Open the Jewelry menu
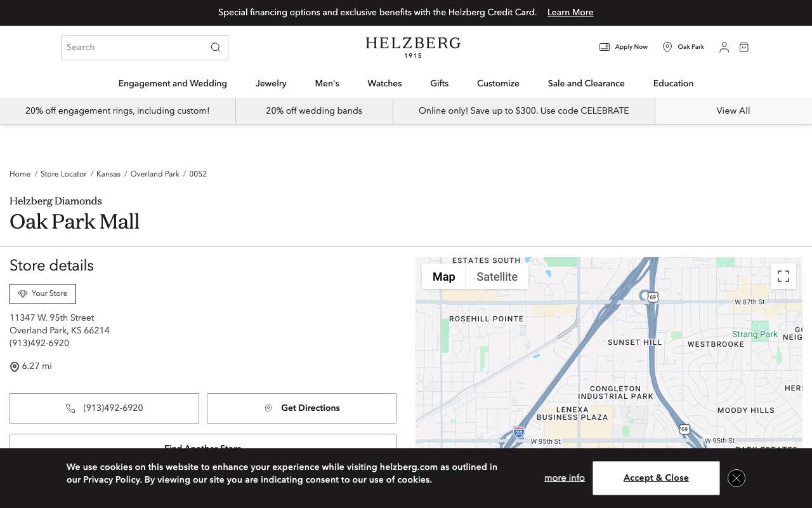This screenshot has height=508, width=812. [x=271, y=83]
